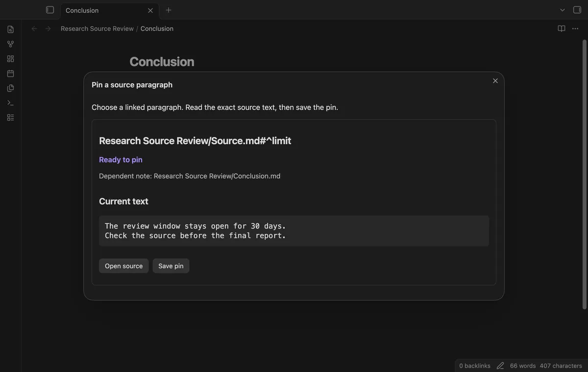Click the Save pin button
Viewport: 588px width, 372px height.
171,266
